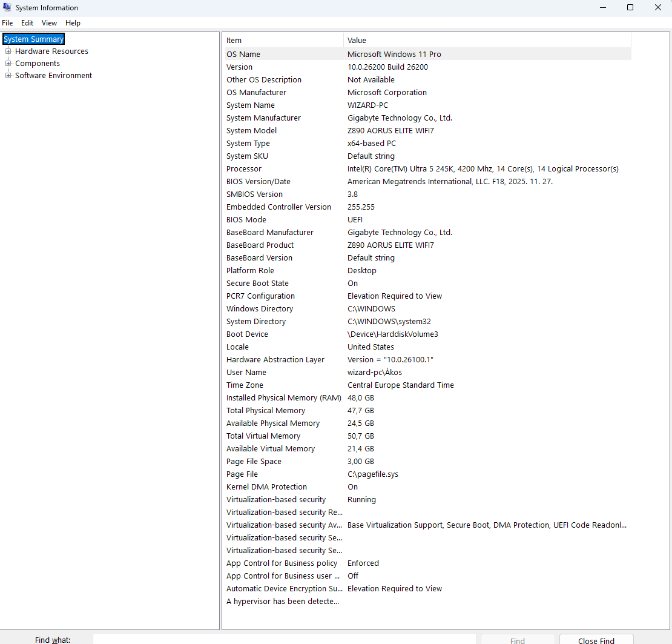Select the hypervisor has been detected row
This screenshot has width=672, height=644.
[x=427, y=601]
